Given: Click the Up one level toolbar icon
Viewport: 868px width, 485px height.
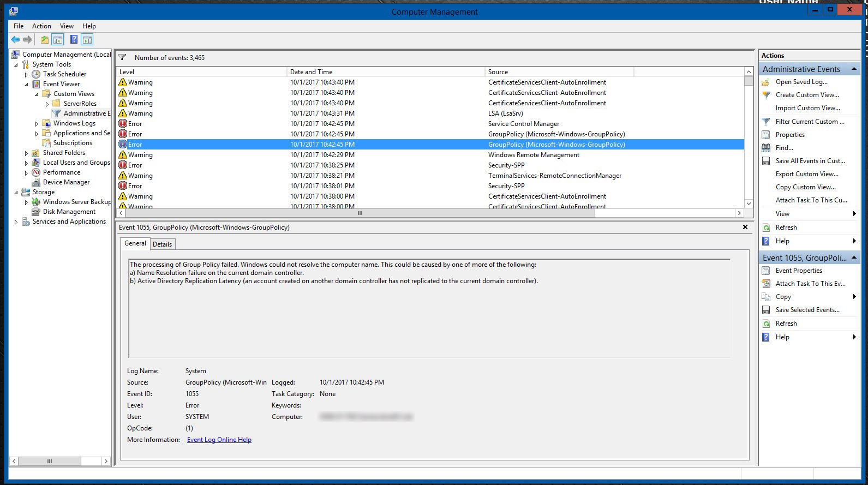Looking at the screenshot, I should tap(45, 39).
